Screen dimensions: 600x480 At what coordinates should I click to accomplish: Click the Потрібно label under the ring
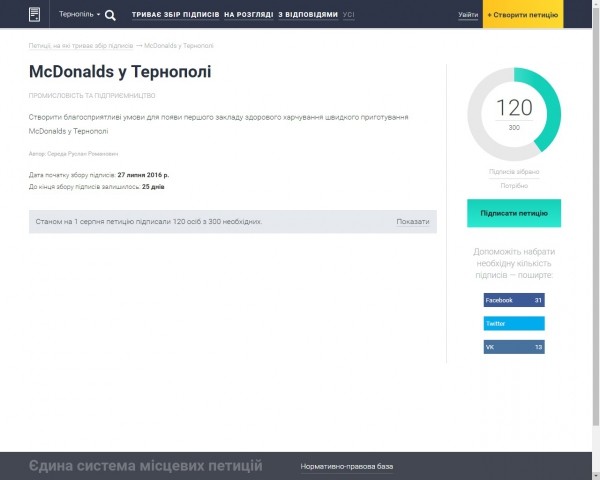coord(514,186)
